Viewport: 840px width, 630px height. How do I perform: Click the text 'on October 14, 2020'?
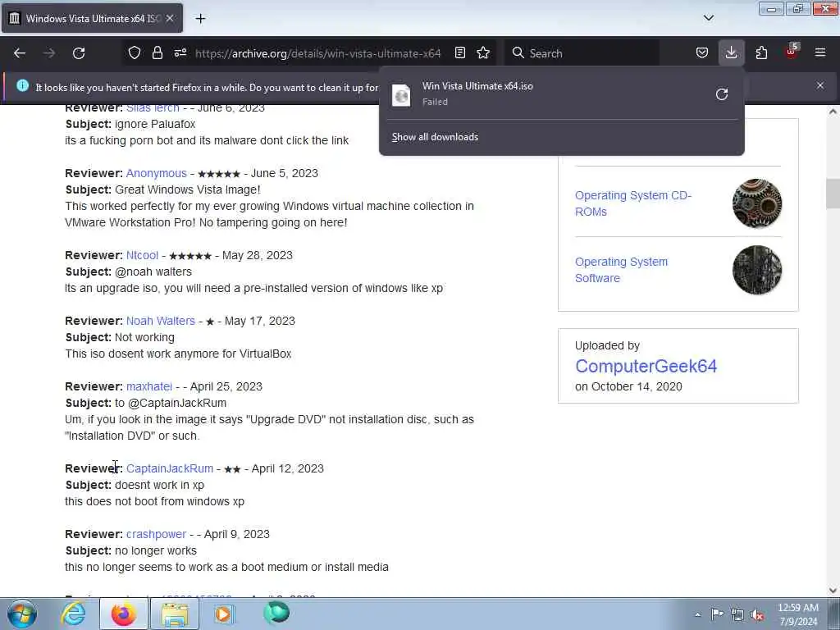click(628, 387)
